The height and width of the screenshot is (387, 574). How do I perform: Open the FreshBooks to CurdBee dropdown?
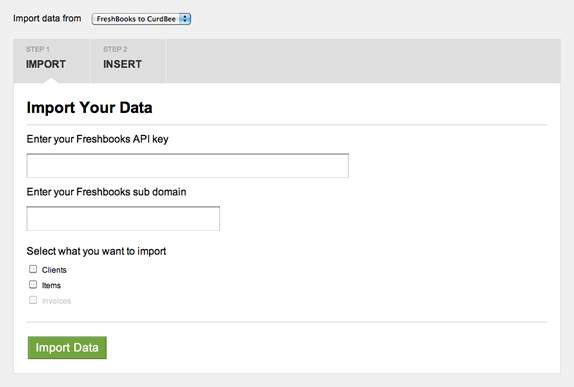[x=141, y=19]
